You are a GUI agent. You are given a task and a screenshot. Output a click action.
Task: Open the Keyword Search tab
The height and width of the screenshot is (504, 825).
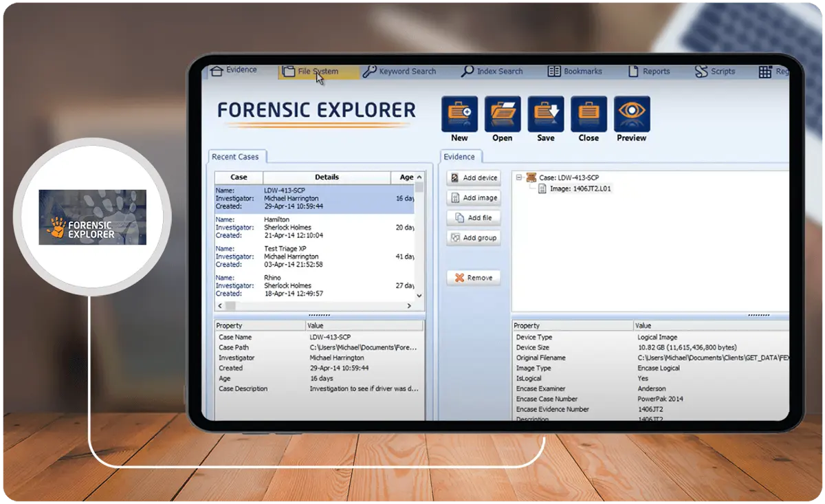(x=399, y=72)
